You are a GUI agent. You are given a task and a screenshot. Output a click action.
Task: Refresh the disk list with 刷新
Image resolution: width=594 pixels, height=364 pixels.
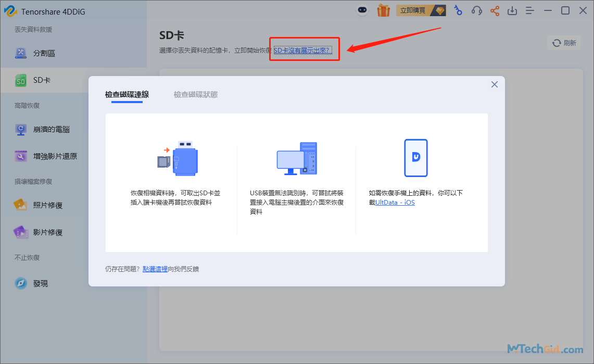[x=564, y=43]
